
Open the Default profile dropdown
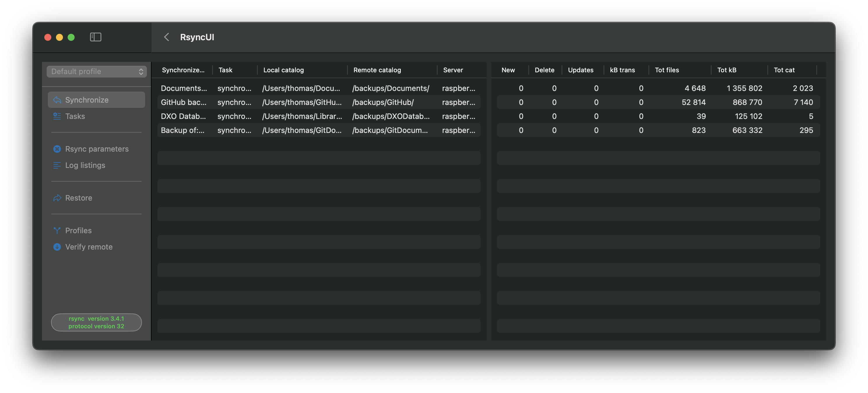pos(97,71)
